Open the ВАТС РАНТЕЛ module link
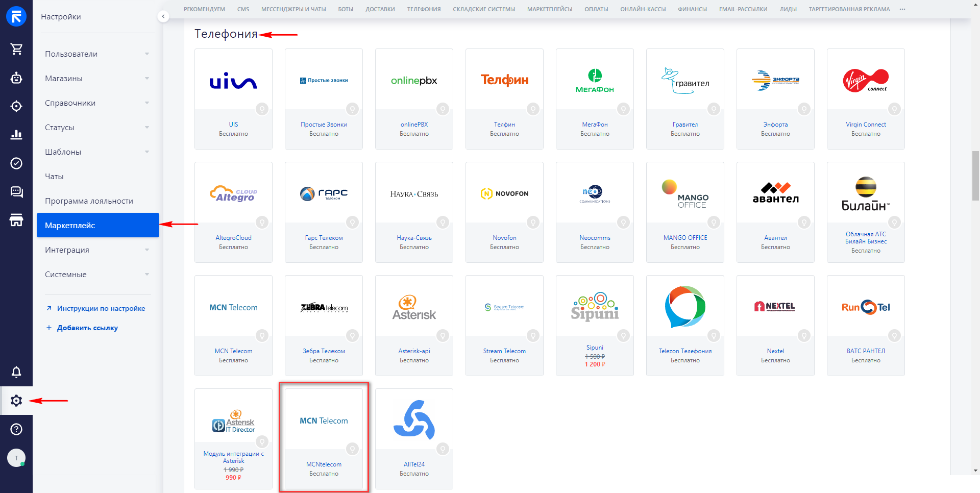This screenshot has width=980, height=493. 866,351
